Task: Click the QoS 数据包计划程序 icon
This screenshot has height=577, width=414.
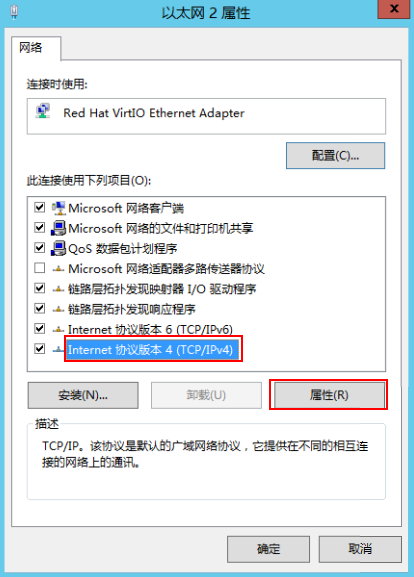Action: [x=58, y=248]
